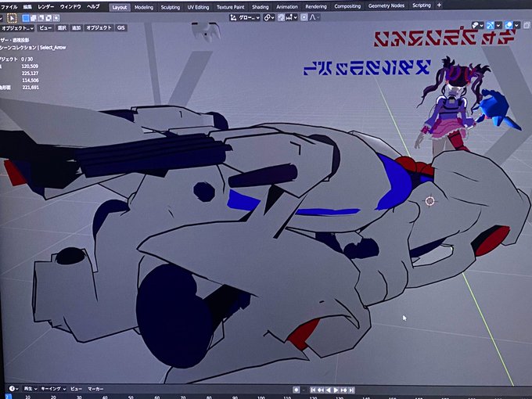Toggle auto keying record button
The width and height of the screenshot is (532, 399).
click(x=297, y=390)
